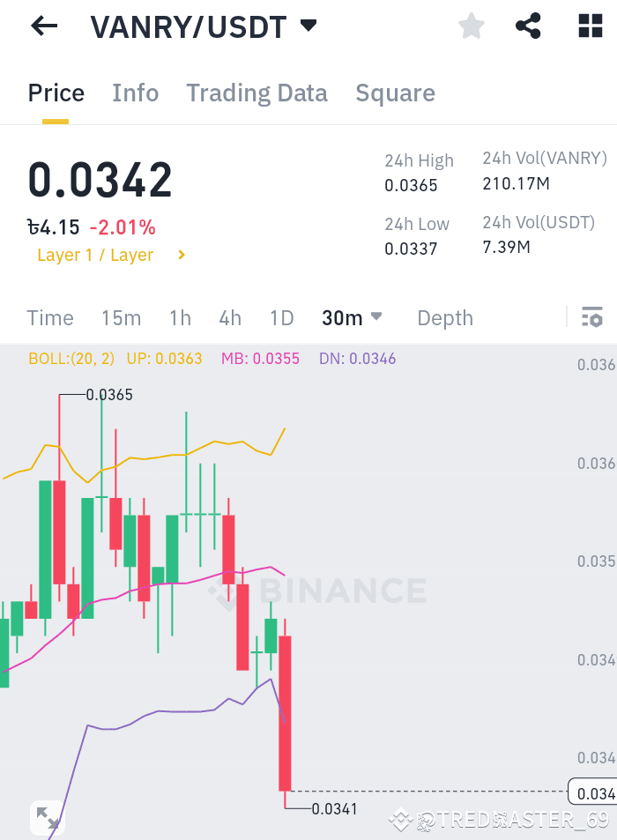The height and width of the screenshot is (840, 617).
Task: Open the Square tab
Action: 395,93
